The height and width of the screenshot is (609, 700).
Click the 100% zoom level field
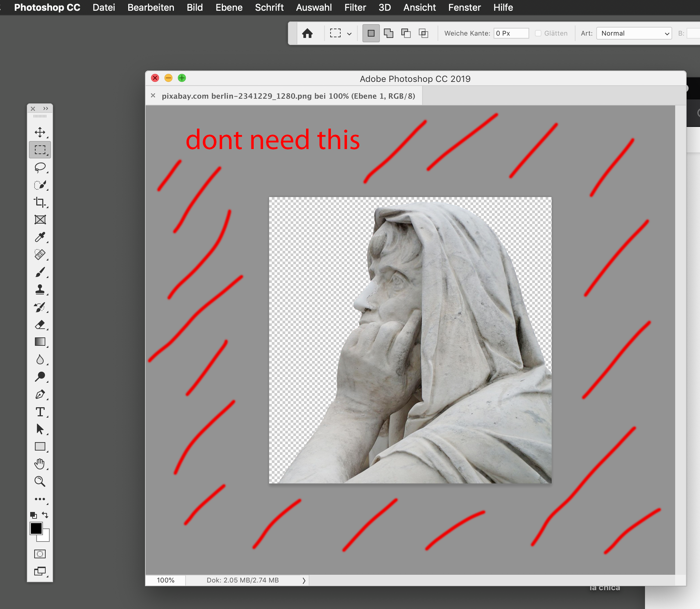[x=165, y=580]
